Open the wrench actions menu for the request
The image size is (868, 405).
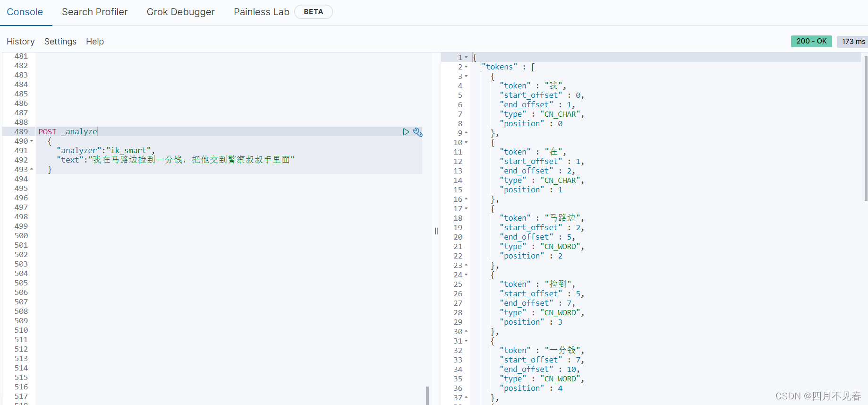418,132
